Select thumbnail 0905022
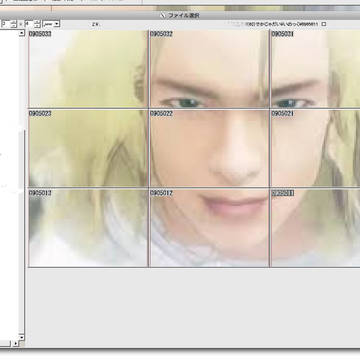This screenshot has height=360, width=360. pos(209,148)
